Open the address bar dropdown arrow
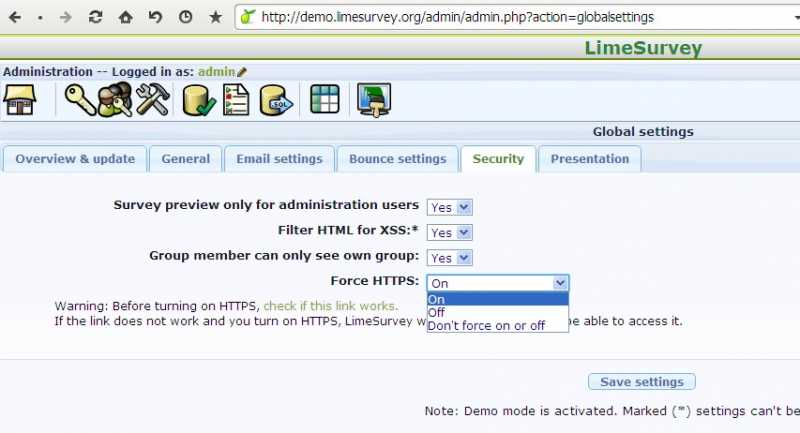 point(797,17)
